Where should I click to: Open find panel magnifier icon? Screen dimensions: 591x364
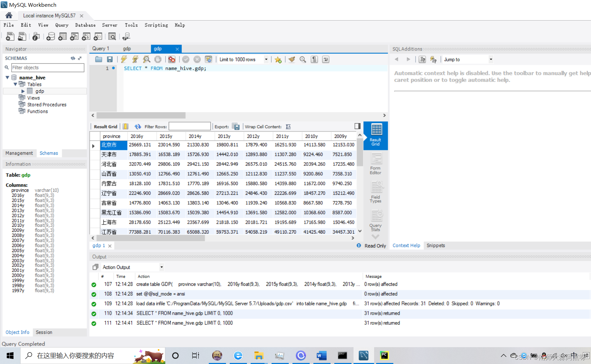click(x=303, y=59)
